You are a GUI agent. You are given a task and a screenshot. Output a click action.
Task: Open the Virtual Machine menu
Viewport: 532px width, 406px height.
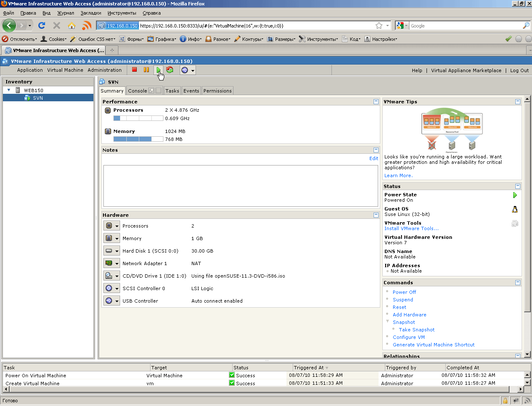(65, 70)
